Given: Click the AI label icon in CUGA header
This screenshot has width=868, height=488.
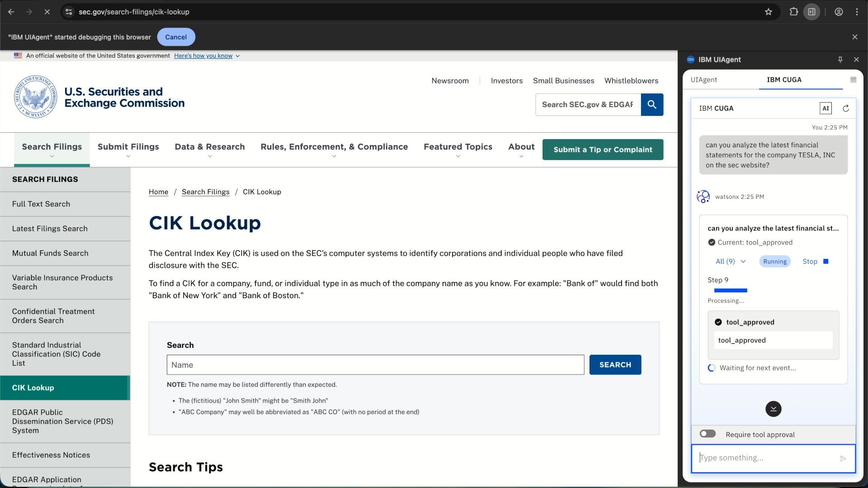Looking at the screenshot, I should coord(826,108).
